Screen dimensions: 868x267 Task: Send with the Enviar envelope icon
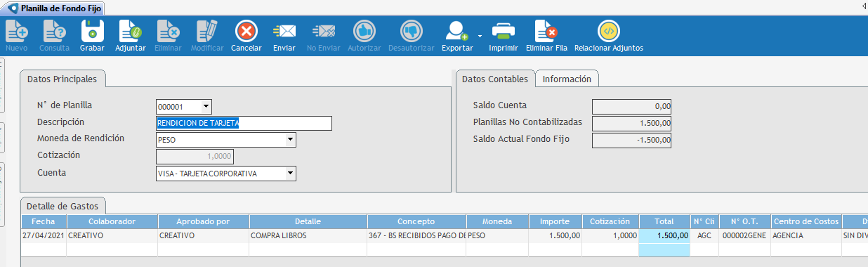click(x=284, y=32)
